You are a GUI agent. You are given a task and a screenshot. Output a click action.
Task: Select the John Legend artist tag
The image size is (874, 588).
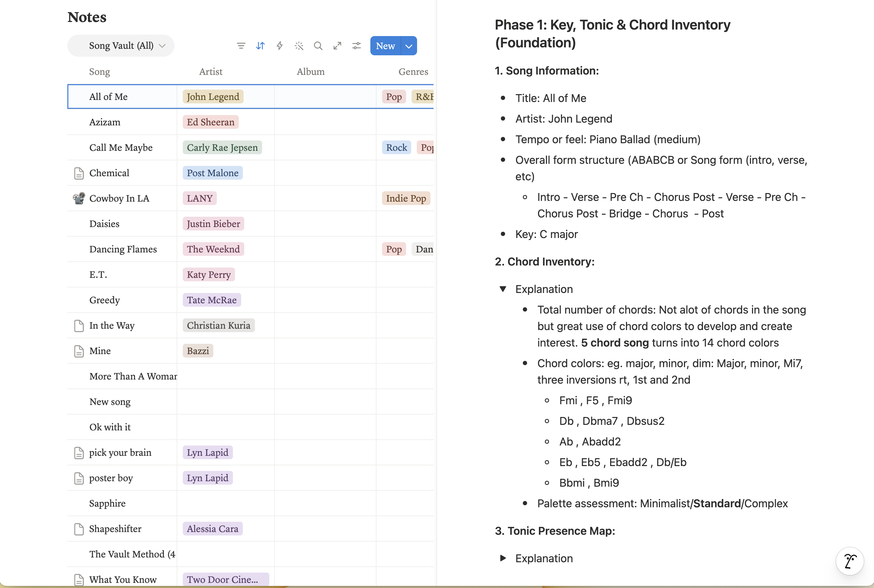pos(213,97)
